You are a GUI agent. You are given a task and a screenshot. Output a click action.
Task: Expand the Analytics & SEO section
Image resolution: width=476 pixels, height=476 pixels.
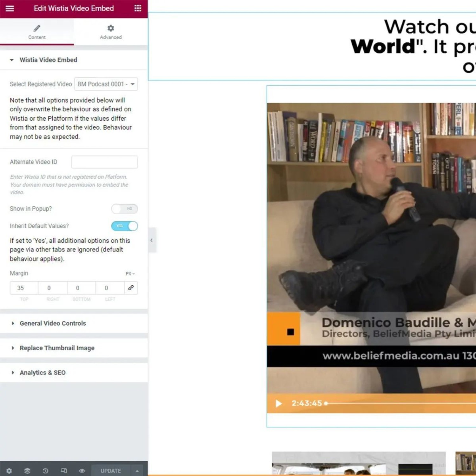coord(43,373)
